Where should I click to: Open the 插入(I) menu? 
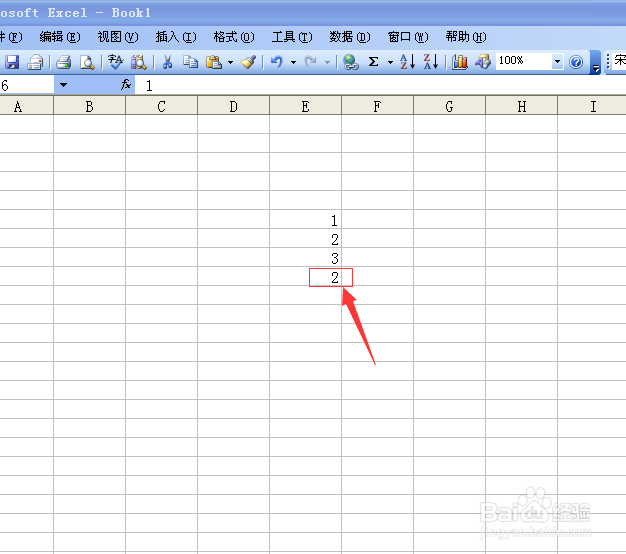pyautogui.click(x=176, y=37)
